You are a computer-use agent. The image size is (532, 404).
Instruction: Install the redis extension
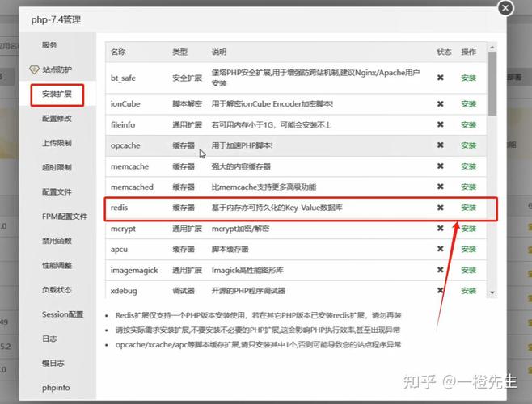click(469, 208)
